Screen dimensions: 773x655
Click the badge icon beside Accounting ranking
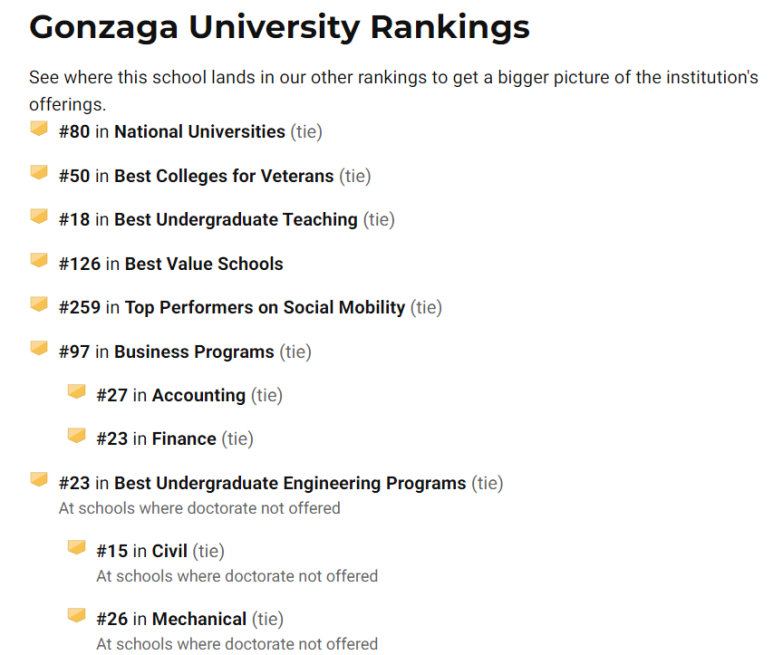tap(76, 391)
